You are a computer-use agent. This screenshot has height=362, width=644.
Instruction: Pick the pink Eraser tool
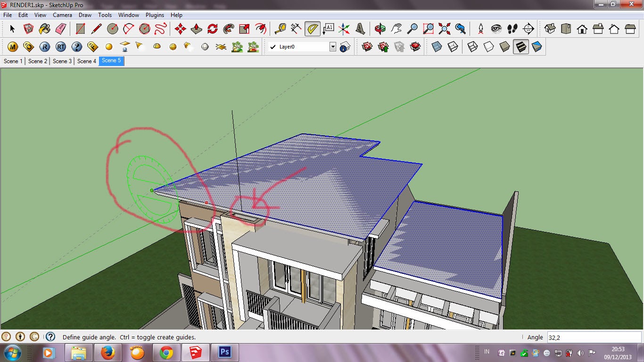coord(60,29)
